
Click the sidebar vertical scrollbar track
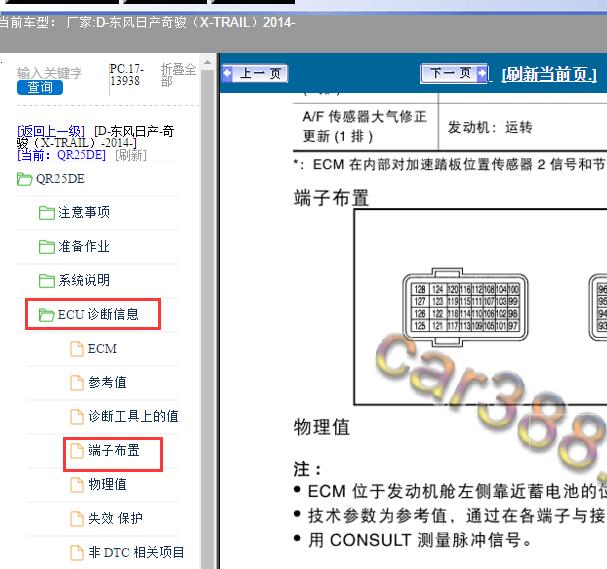[x=207, y=317]
